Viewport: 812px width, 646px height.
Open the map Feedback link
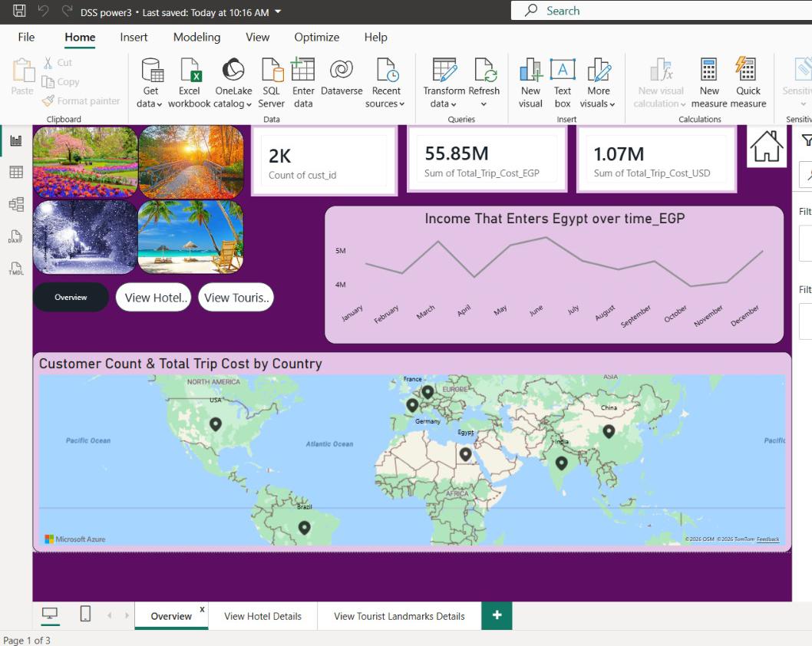point(767,539)
